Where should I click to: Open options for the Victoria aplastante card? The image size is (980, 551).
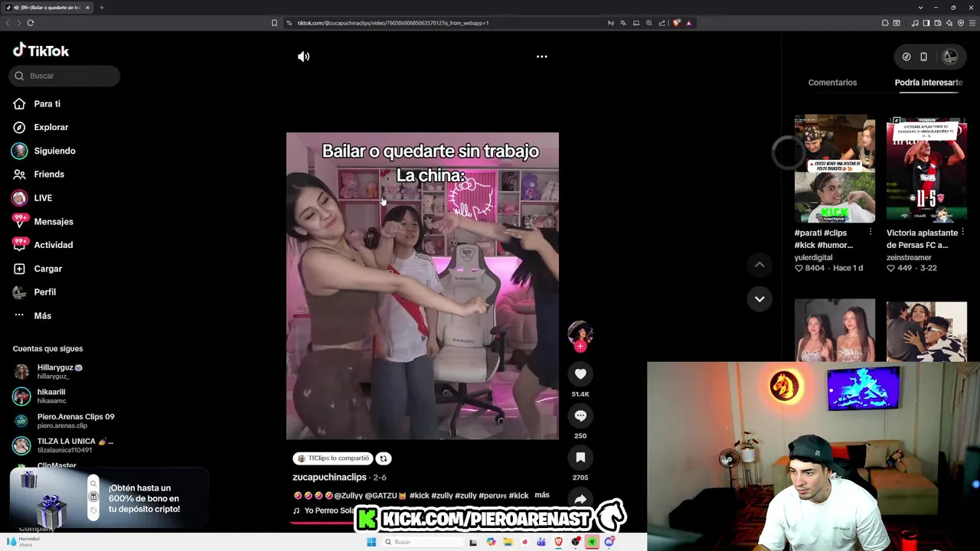(962, 232)
